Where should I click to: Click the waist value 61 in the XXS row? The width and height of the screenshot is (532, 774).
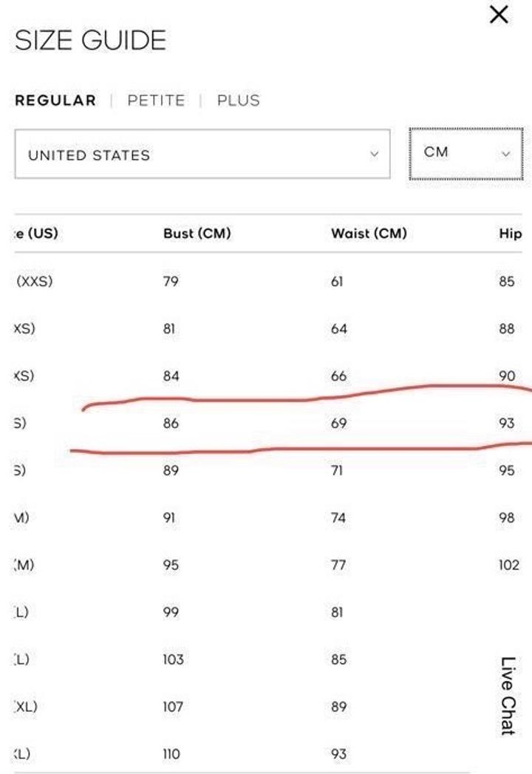coord(337,281)
